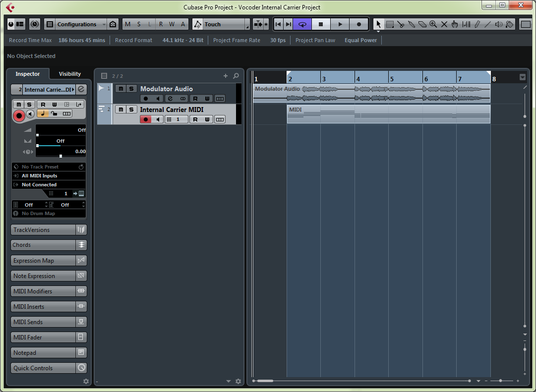Select the Draw pencil tool

(477, 24)
